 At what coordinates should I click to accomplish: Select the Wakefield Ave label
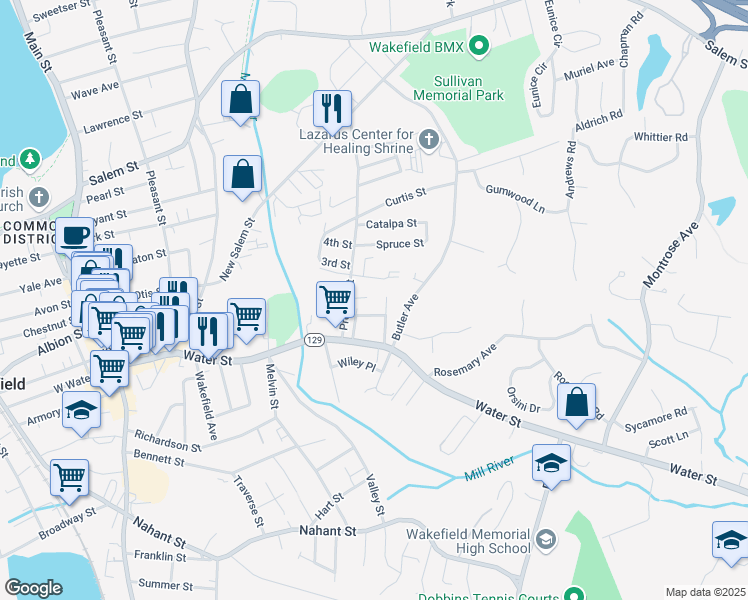pyautogui.click(x=206, y=405)
